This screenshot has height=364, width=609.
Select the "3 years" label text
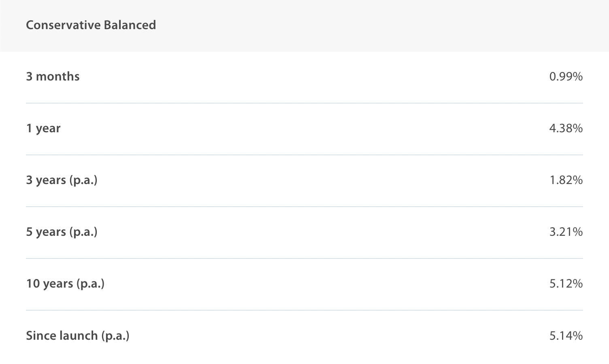coord(46,180)
